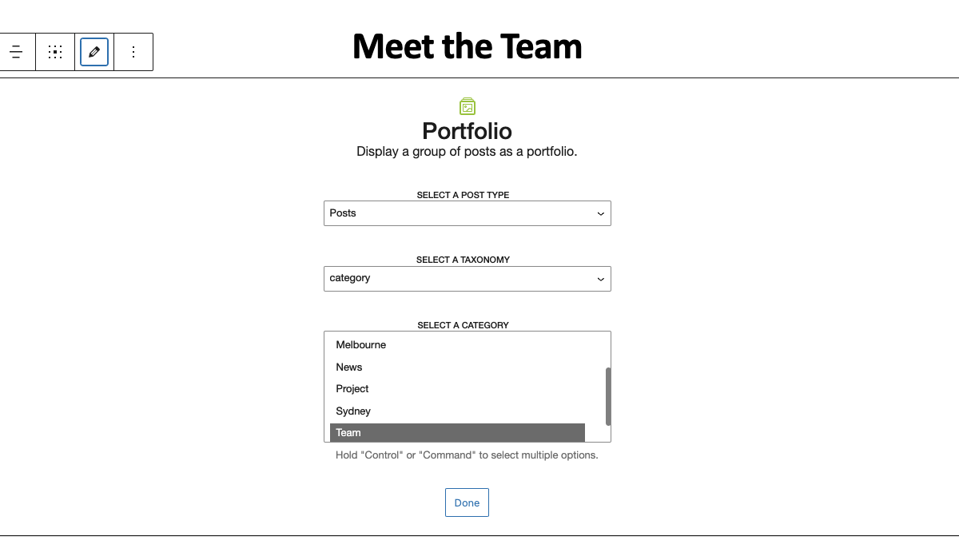Click the drag handle dots icon

[55, 52]
